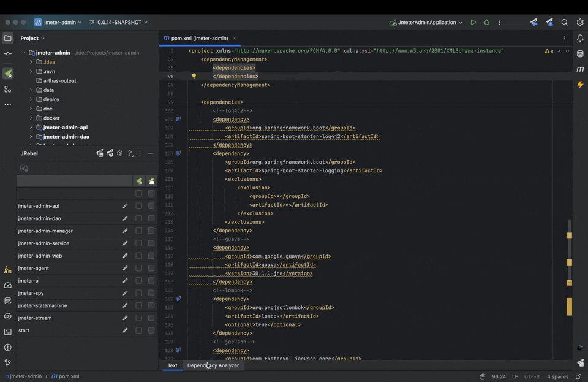Viewport: 588px width, 382px height.
Task: Enable JRebel checkbox for jmeter-admin-api
Action: [x=139, y=206]
